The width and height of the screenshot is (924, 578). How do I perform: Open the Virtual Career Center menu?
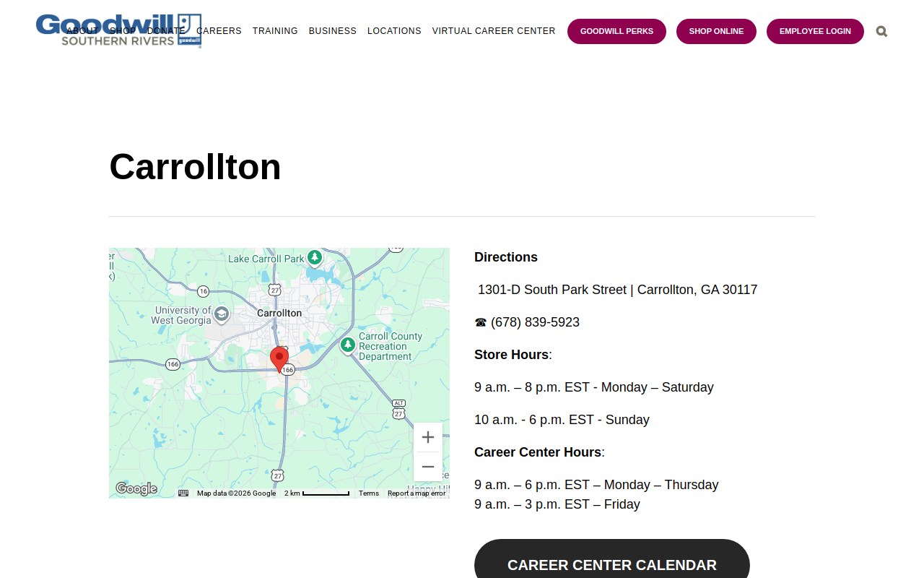point(494,31)
